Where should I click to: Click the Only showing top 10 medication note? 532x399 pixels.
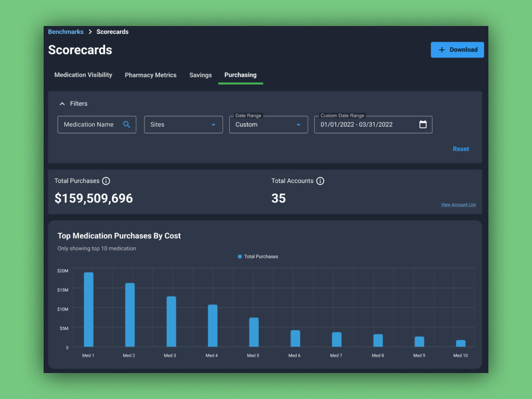pos(97,248)
